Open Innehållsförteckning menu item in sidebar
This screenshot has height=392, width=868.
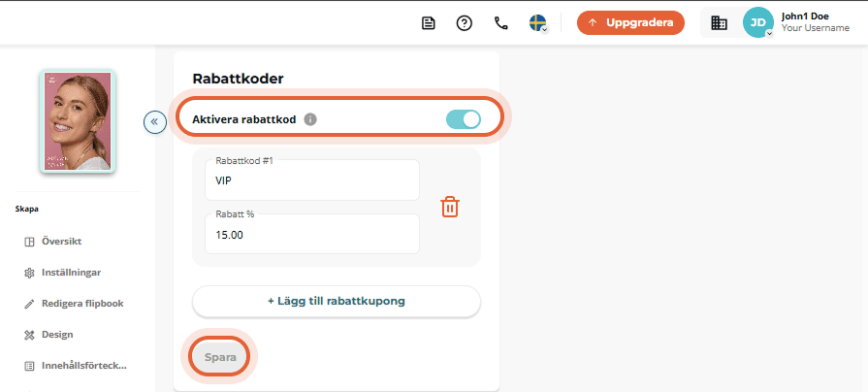tap(76, 366)
